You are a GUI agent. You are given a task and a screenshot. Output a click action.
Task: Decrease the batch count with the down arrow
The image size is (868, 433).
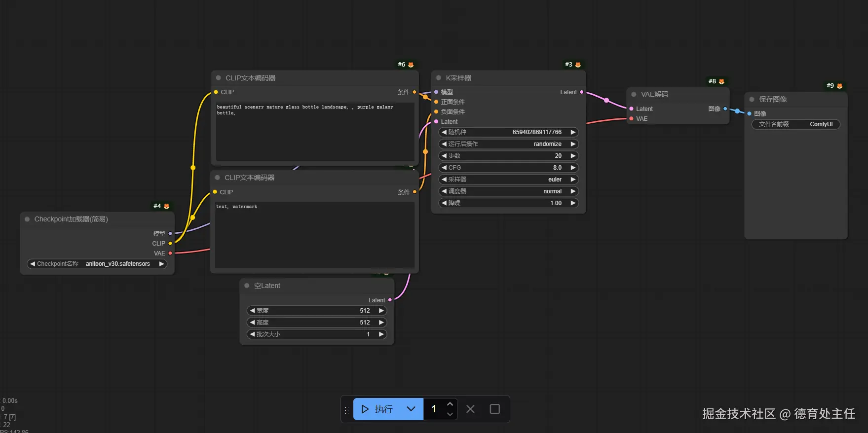click(x=450, y=414)
